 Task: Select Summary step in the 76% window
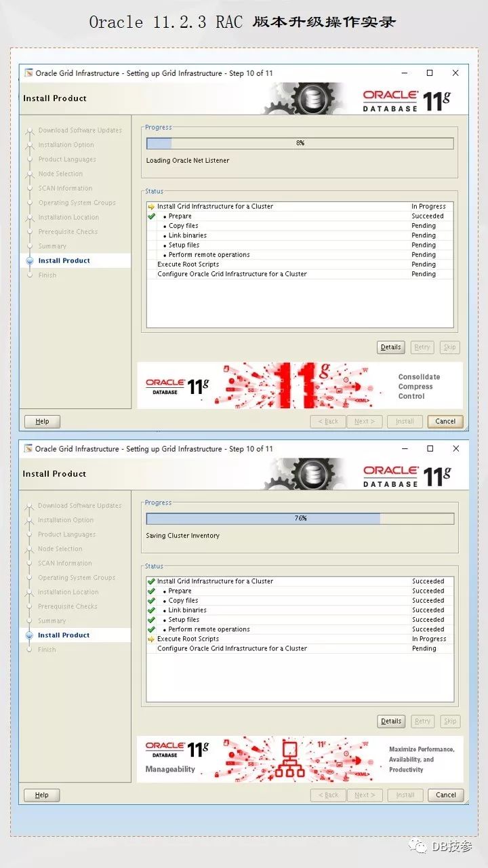coord(52,621)
